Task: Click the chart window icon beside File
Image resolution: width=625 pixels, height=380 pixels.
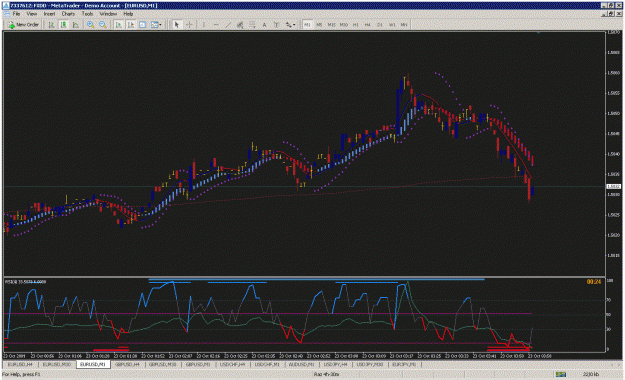Action: point(7,14)
